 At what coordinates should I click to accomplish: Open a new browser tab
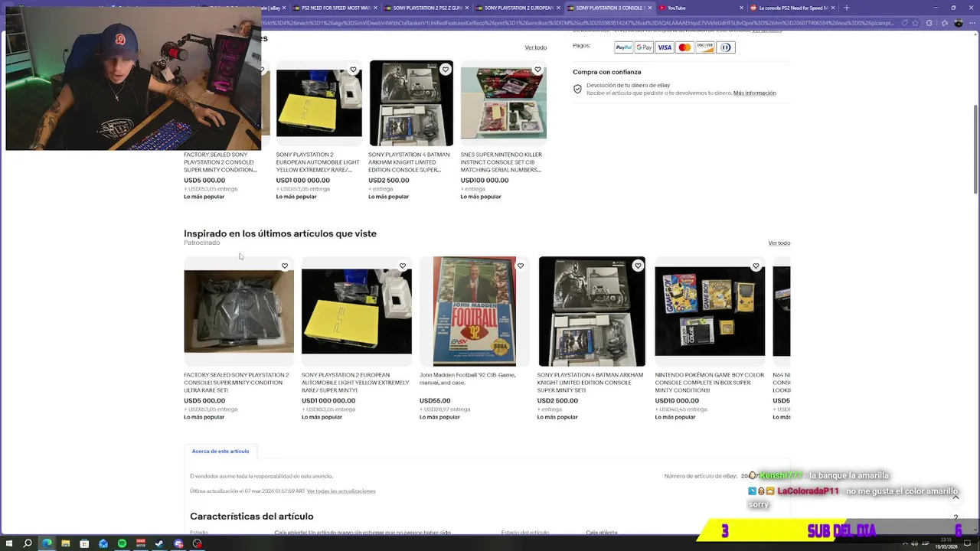pos(846,8)
